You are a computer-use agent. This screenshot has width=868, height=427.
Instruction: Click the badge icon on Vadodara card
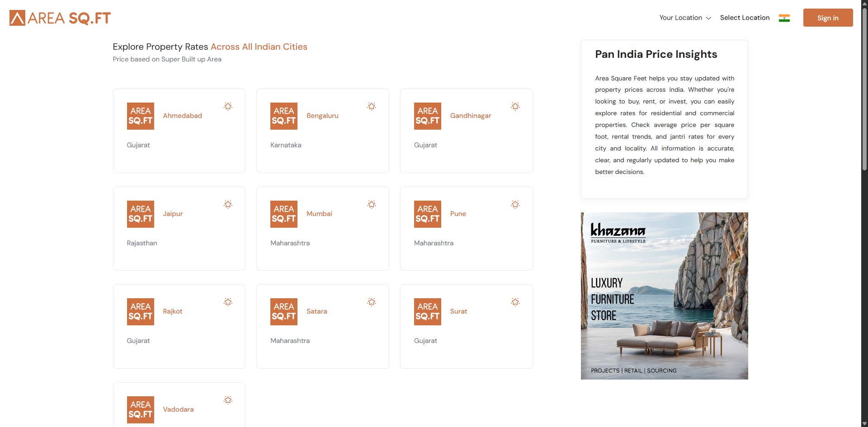pyautogui.click(x=228, y=400)
